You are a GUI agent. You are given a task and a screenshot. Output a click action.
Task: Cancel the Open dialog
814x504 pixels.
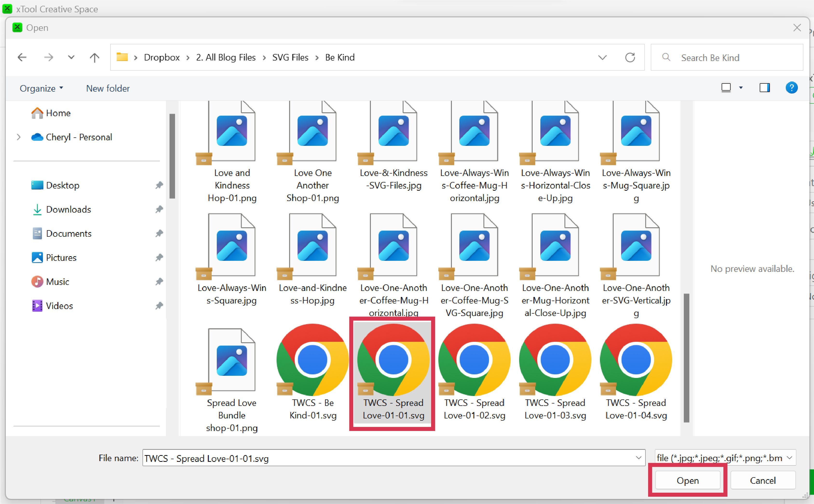(x=763, y=480)
